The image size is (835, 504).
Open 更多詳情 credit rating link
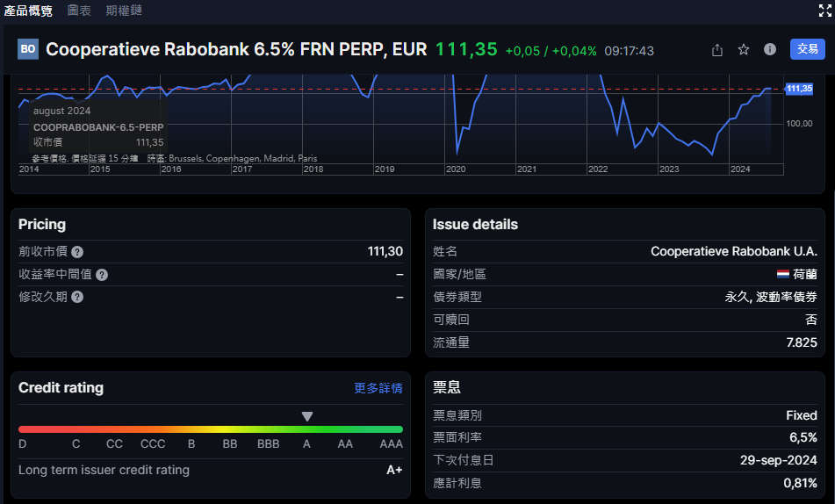(378, 388)
